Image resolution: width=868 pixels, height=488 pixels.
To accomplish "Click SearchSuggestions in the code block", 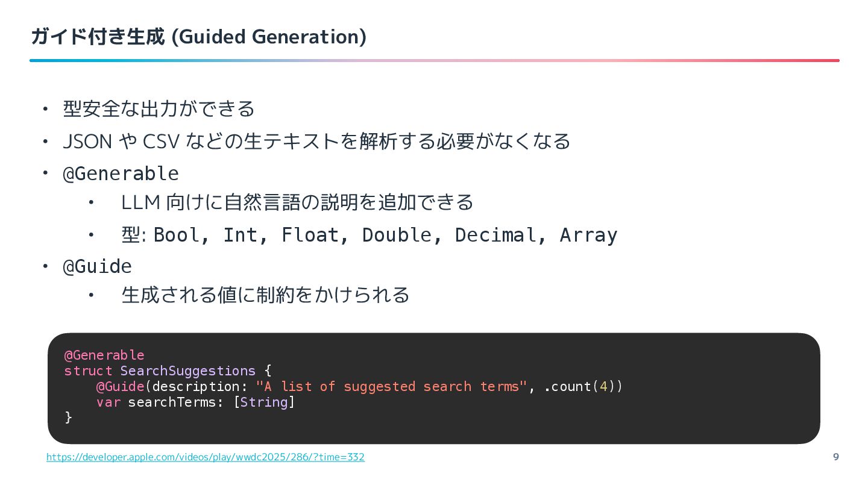I will tap(188, 371).
